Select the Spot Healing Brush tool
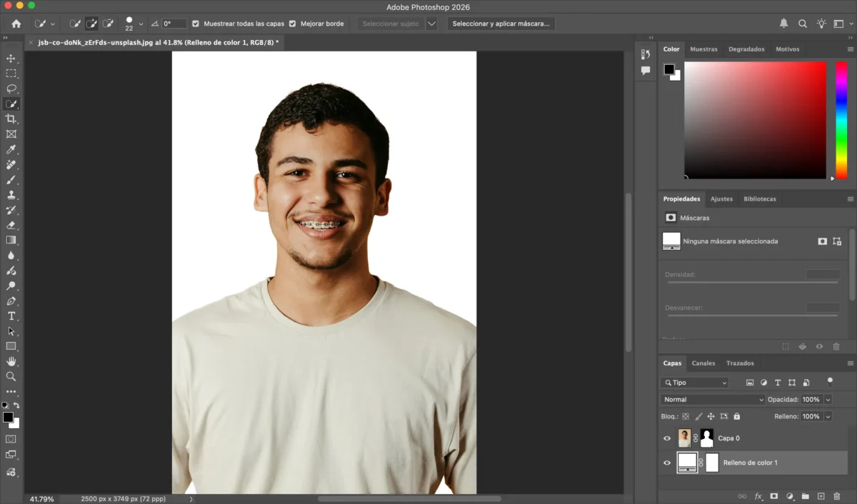This screenshot has width=857, height=504. coord(11,164)
